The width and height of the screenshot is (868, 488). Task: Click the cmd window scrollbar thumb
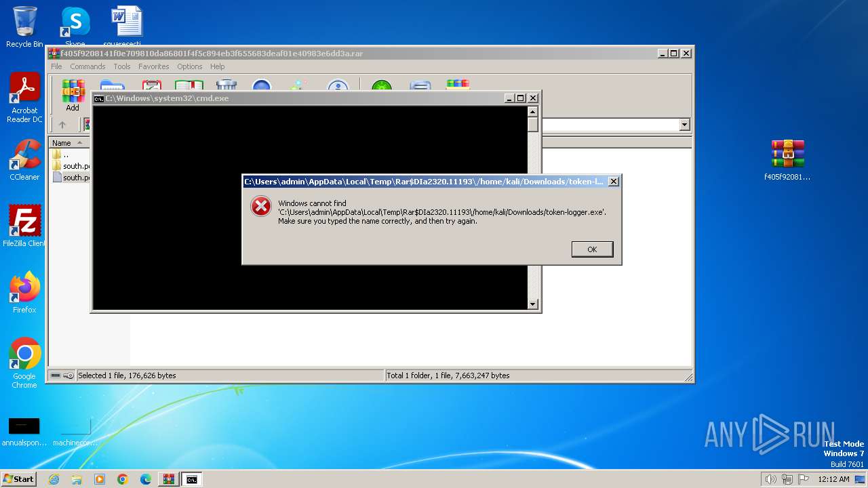[x=533, y=125]
